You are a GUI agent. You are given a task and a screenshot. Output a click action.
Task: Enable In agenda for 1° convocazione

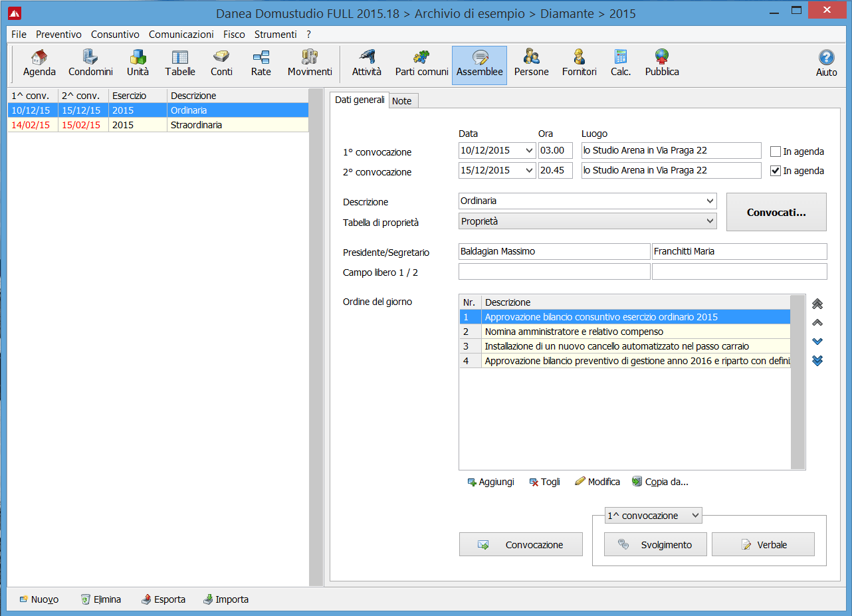click(x=775, y=152)
